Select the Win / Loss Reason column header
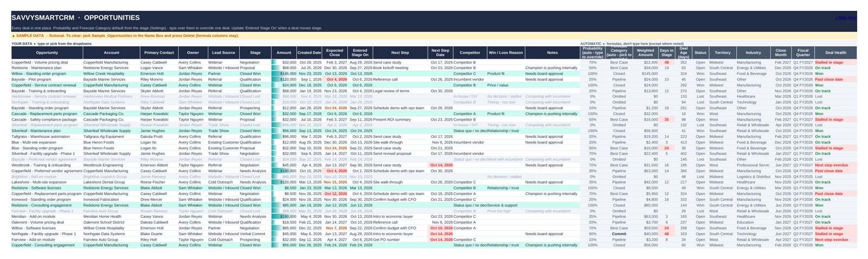The width and height of the screenshot is (868, 259). pos(506,53)
